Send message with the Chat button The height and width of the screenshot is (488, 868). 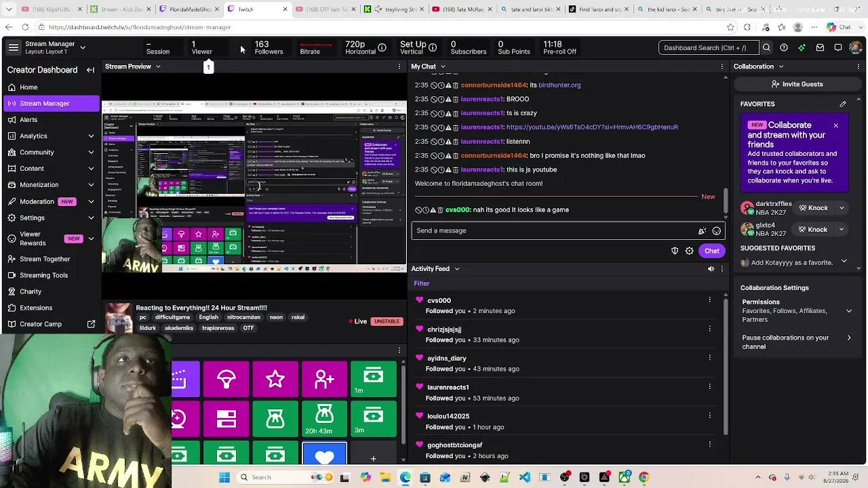(712, 251)
